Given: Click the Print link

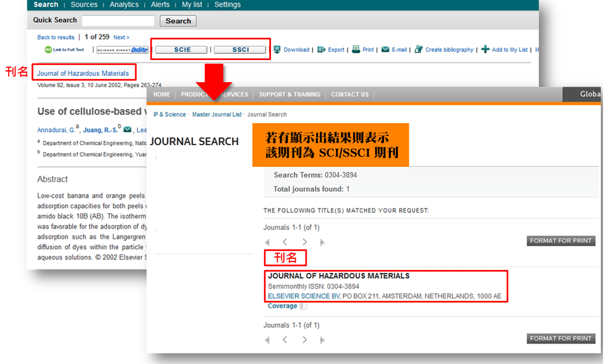Looking at the screenshot, I should pyautogui.click(x=368, y=49).
